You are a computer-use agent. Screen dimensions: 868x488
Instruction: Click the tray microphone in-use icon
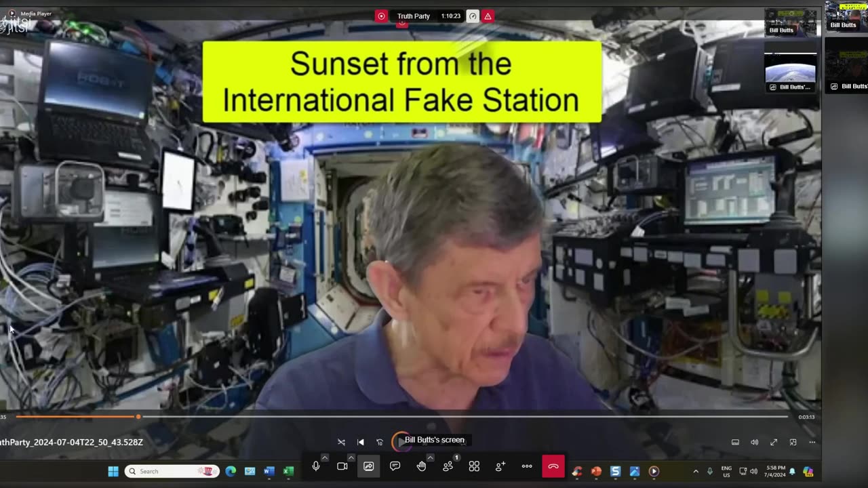(x=710, y=471)
